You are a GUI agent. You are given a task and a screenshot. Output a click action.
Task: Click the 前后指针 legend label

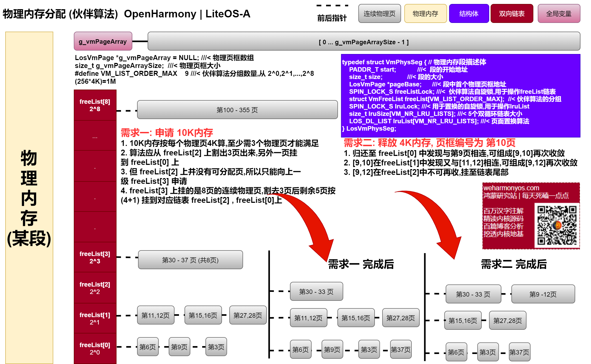point(332,18)
